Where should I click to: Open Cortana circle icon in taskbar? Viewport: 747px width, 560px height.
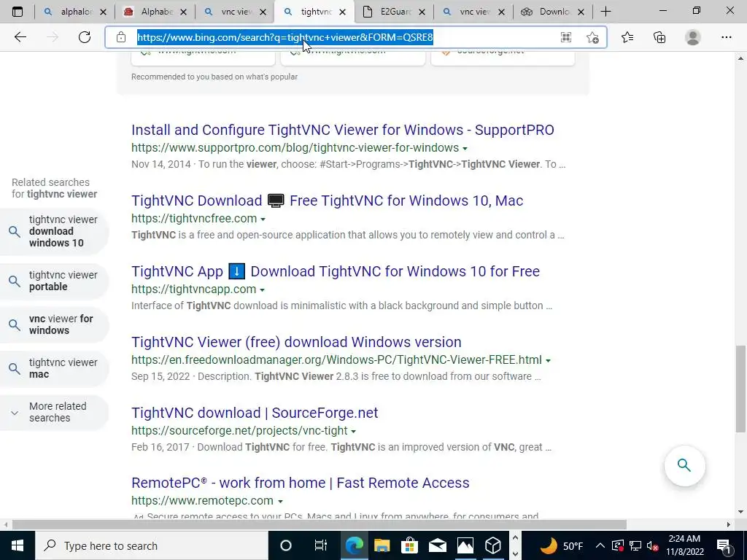click(x=286, y=545)
